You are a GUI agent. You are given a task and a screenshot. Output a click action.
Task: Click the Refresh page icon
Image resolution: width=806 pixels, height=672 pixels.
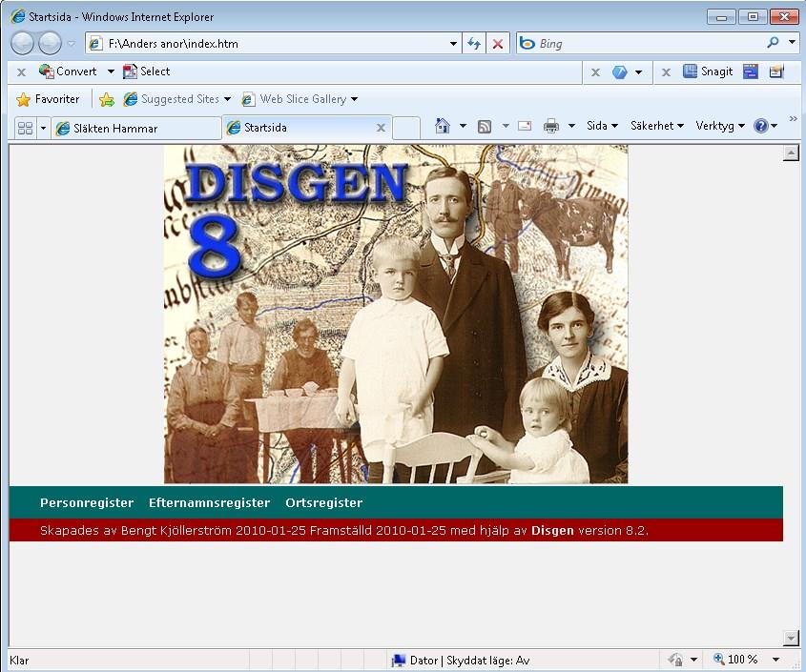[x=473, y=44]
